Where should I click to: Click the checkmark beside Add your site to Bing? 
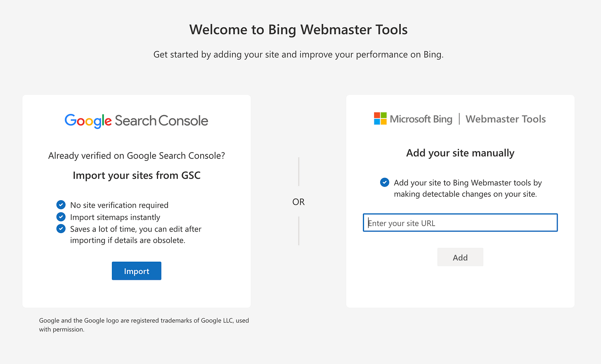pyautogui.click(x=384, y=182)
